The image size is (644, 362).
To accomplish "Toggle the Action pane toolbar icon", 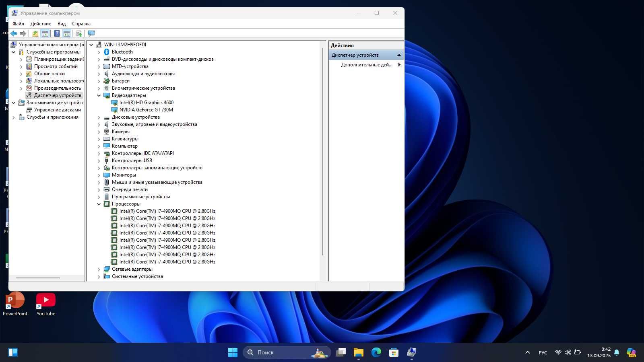I will tap(66, 33).
